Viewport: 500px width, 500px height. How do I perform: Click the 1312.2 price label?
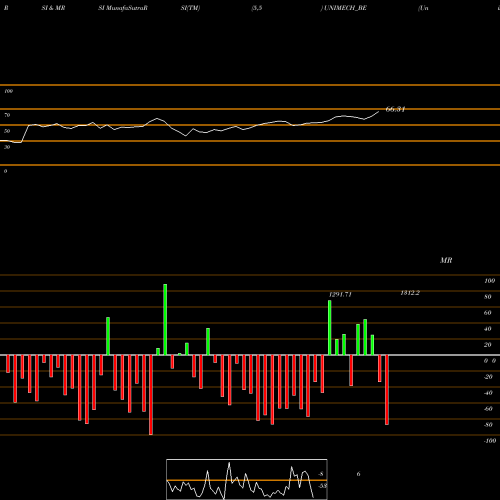click(x=410, y=293)
